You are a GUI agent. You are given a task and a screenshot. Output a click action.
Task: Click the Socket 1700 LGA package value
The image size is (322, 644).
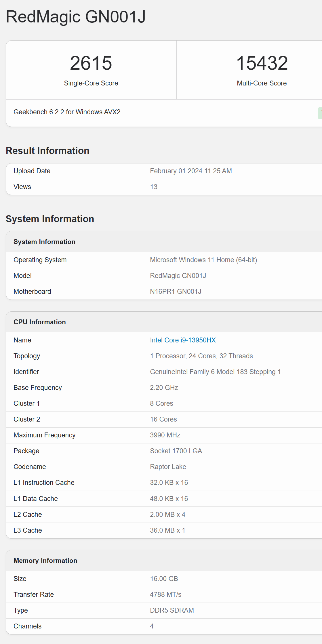(176, 451)
